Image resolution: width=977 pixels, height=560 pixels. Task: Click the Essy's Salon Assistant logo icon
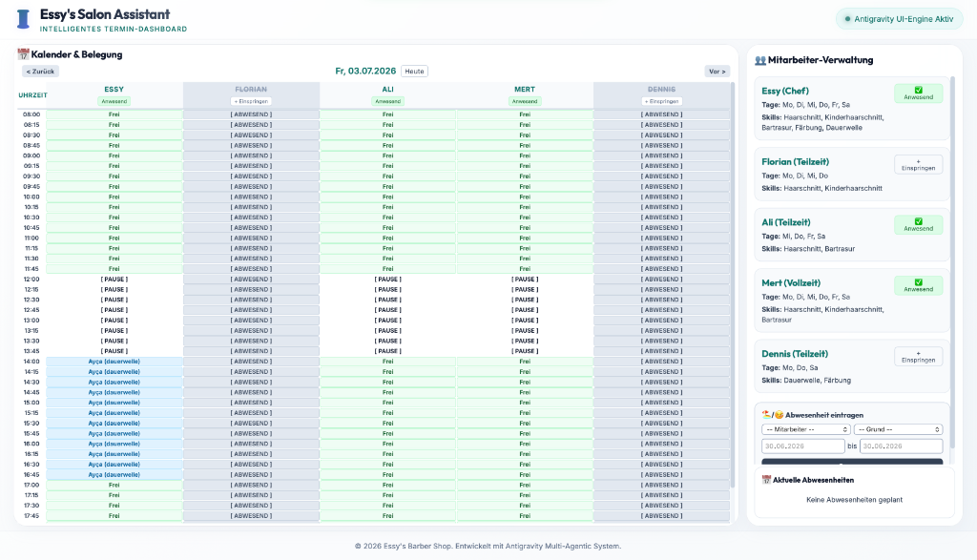[23, 19]
